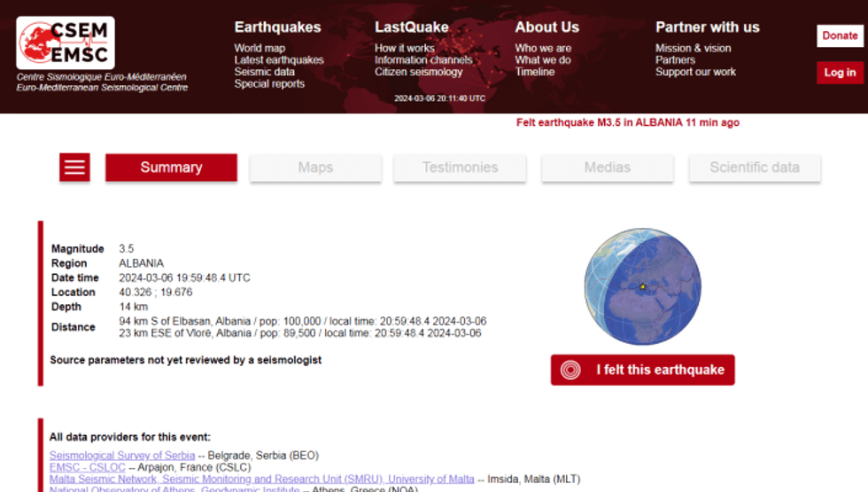The height and width of the screenshot is (492, 868).
Task: Click the Felt earthquake M3.5 in ALBANIA alert
Action: pos(627,122)
